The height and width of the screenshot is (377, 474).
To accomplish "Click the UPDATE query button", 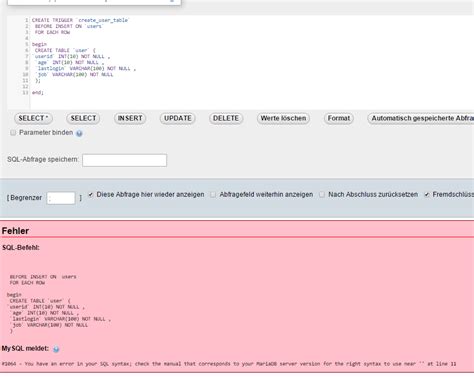I will coord(178,118).
